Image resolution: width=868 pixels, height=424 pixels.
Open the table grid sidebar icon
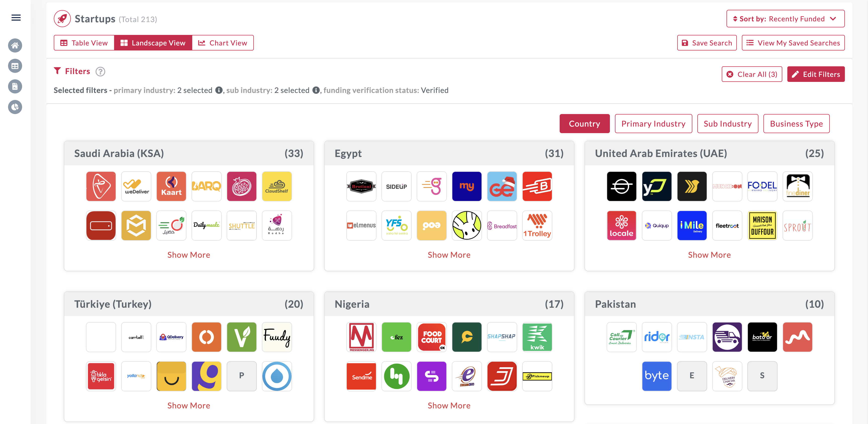(15, 66)
